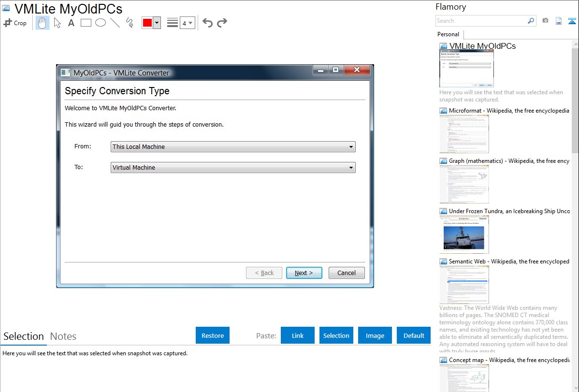The image size is (579, 392).
Task: Open the Concept map snapshot thumbnail
Action: pos(464,378)
